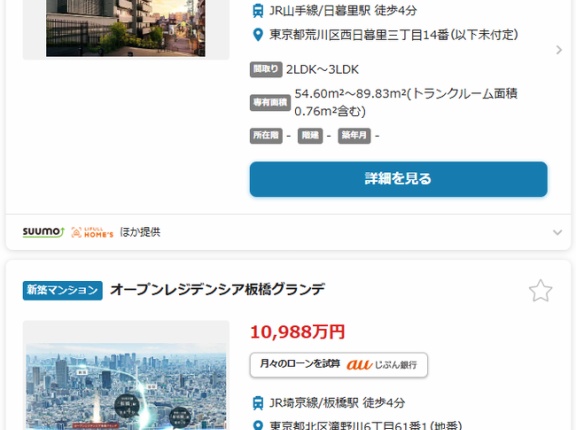This screenshot has height=430, width=576.
Task: Expand the SUUMO ほか提供 providers chevron
Action: point(557,232)
